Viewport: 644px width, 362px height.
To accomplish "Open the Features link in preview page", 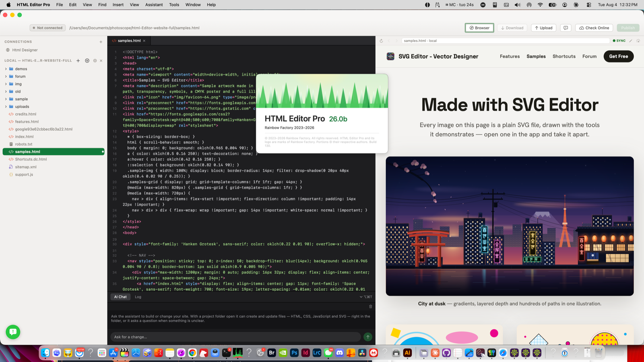I will 510,56.
